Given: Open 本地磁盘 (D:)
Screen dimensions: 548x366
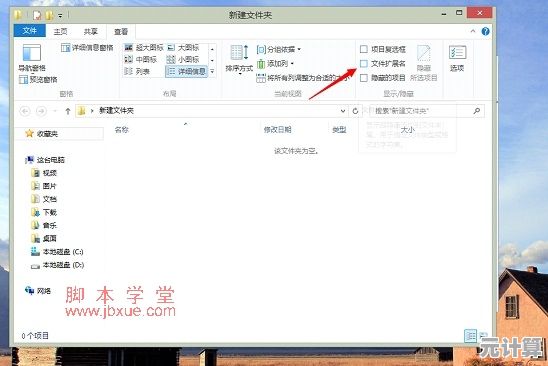Looking at the screenshot, I should [x=58, y=265].
